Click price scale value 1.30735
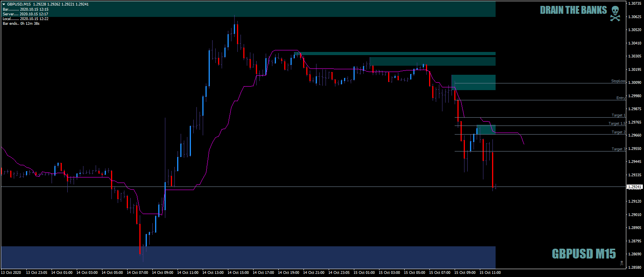Image resolution: width=644 pixels, height=277 pixels. pos(635,4)
